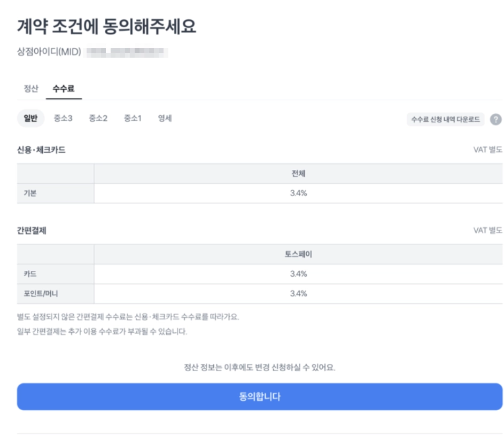504x446 pixels.
Task: Show fees for the 영세 category
Action: [x=165, y=119]
